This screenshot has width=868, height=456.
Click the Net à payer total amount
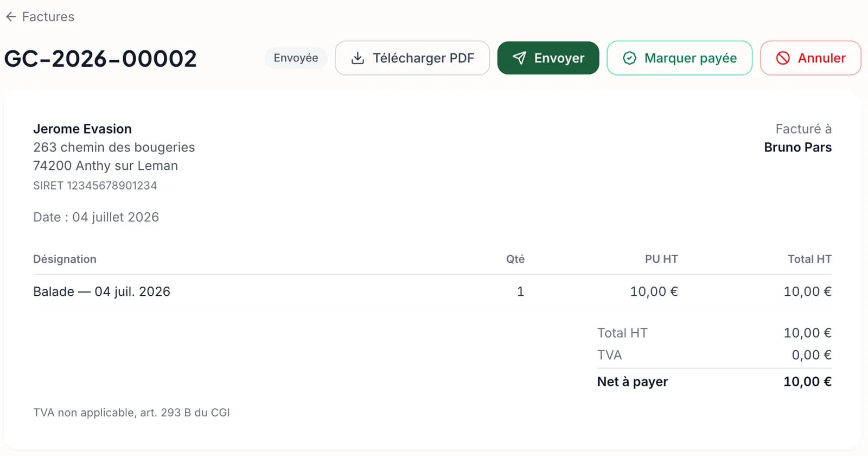click(x=807, y=382)
